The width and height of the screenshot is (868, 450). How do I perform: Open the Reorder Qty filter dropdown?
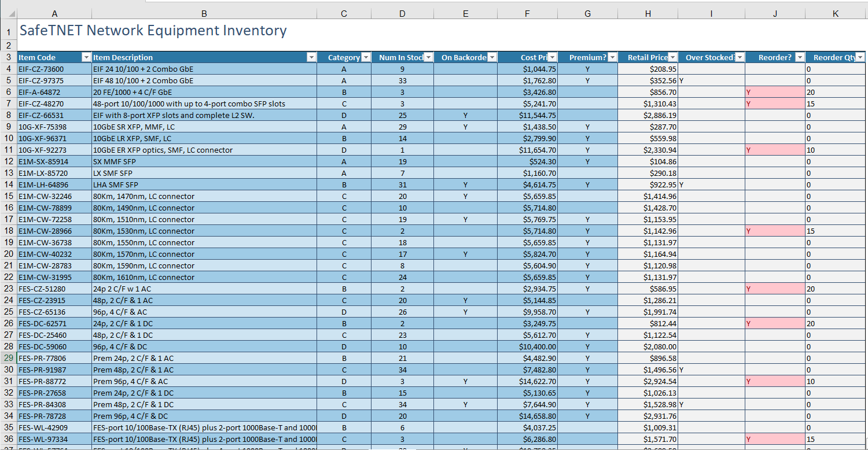860,57
